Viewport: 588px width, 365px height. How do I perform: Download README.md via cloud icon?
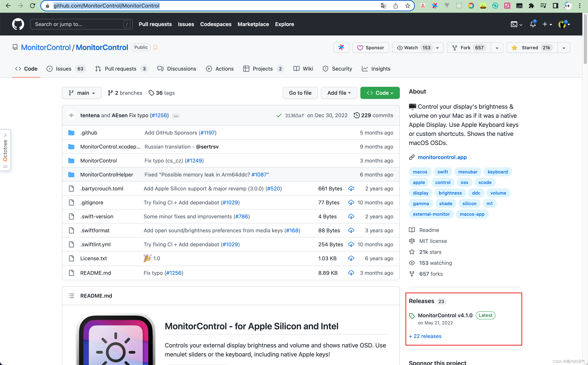pos(351,273)
